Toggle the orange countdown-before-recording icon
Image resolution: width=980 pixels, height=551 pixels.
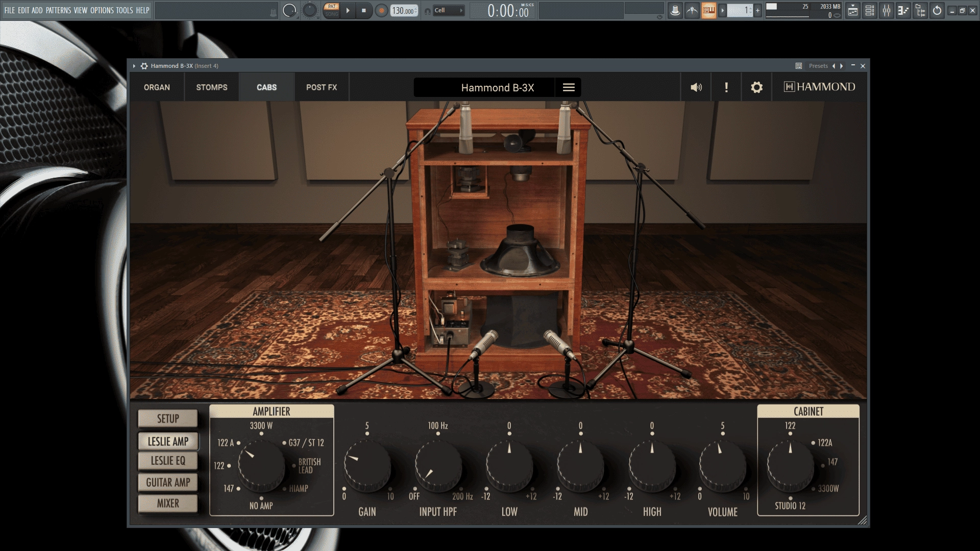coord(708,10)
